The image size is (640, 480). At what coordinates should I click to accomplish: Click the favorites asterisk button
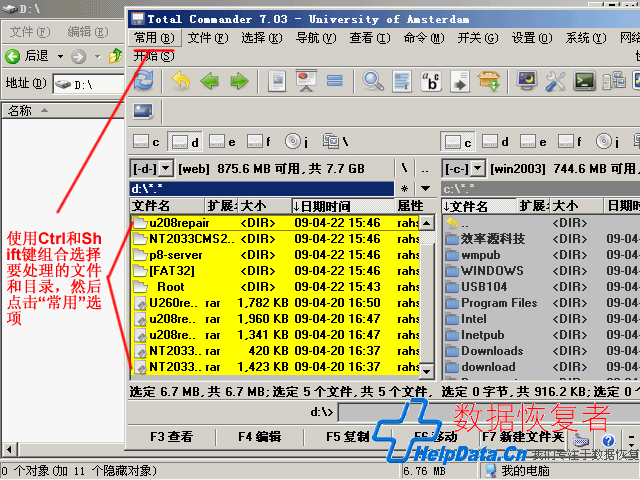[x=404, y=189]
